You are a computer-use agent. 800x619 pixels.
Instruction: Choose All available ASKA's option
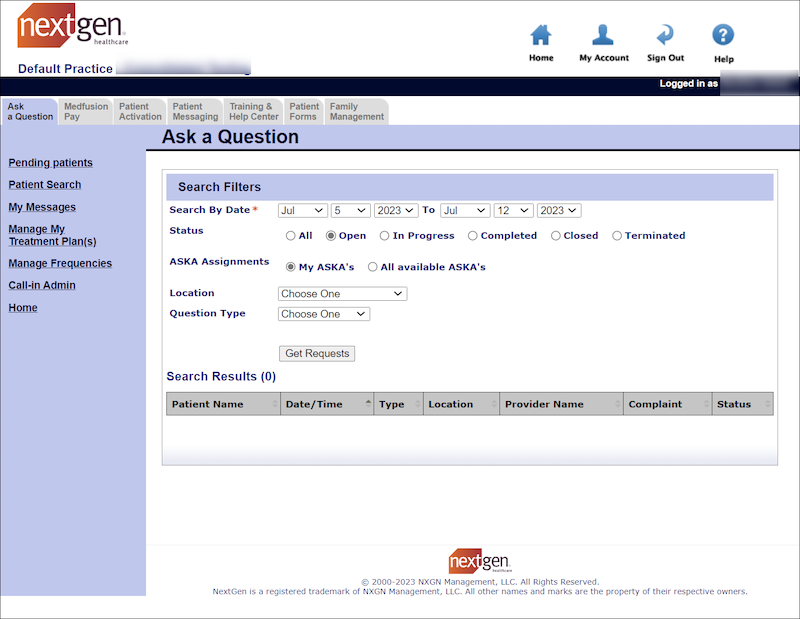[x=372, y=267]
